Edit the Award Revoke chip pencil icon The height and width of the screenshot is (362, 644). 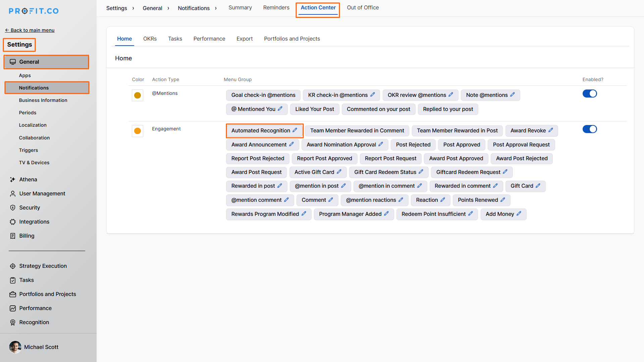pos(550,130)
